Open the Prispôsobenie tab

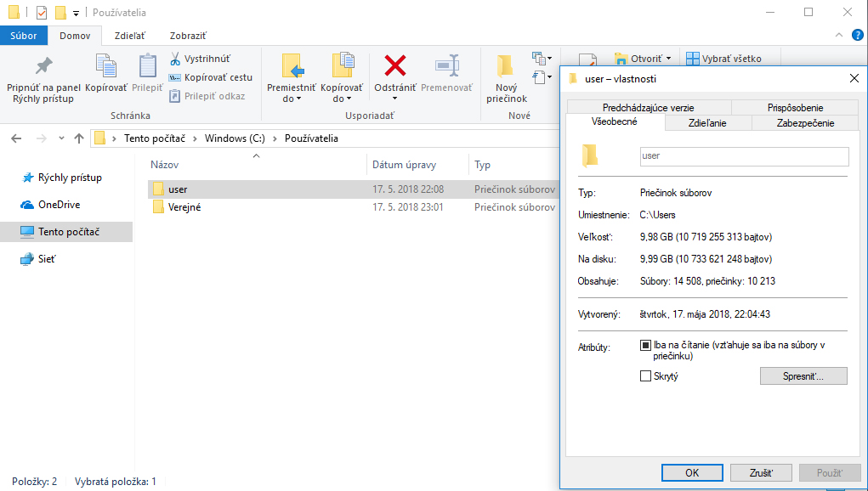click(x=795, y=108)
